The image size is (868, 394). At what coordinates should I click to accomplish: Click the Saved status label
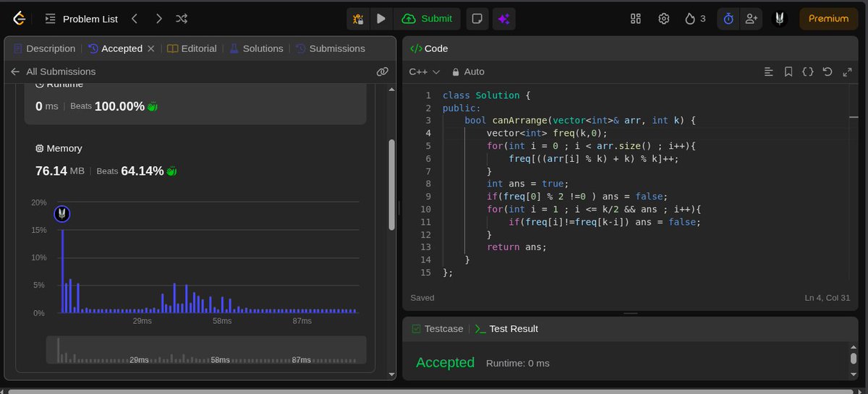422,298
